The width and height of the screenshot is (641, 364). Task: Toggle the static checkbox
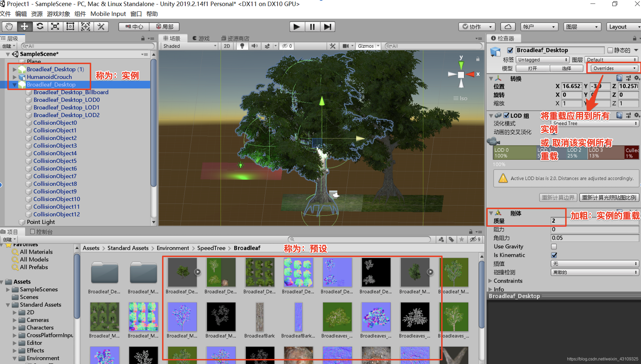(x=610, y=50)
